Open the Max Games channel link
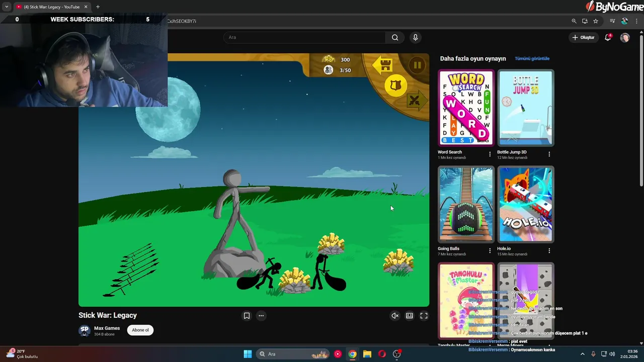 [x=107, y=328]
